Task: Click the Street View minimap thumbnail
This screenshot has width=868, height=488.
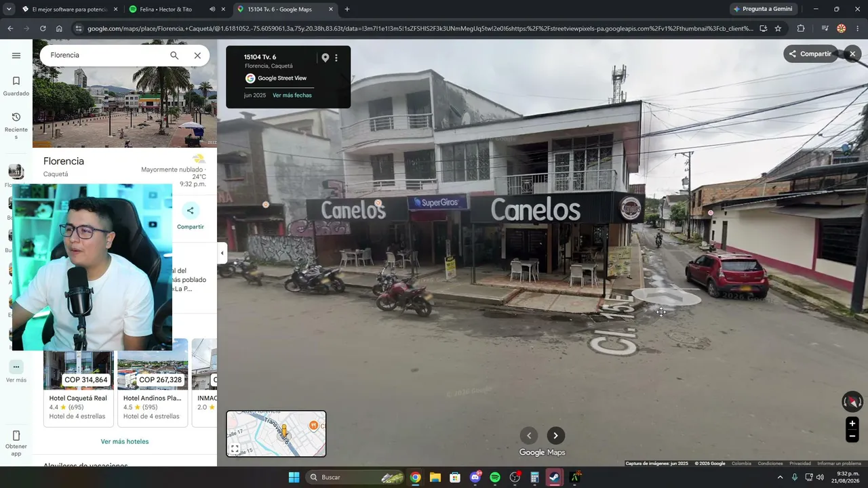Action: 276,434
